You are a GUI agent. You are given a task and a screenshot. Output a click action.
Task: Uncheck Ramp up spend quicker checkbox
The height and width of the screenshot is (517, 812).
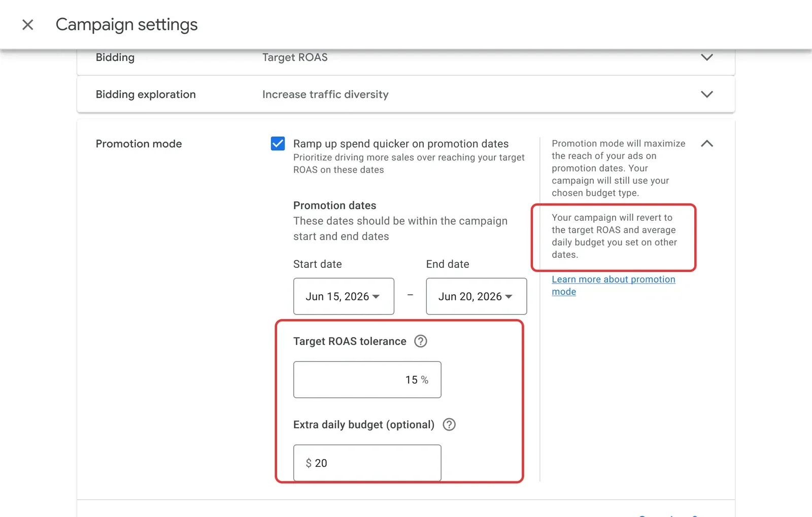278,144
